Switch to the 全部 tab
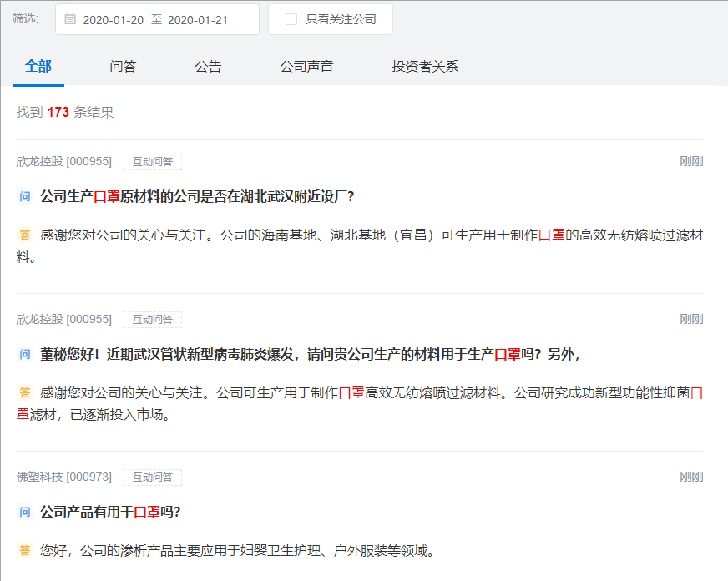This screenshot has width=728, height=581. click(x=38, y=66)
